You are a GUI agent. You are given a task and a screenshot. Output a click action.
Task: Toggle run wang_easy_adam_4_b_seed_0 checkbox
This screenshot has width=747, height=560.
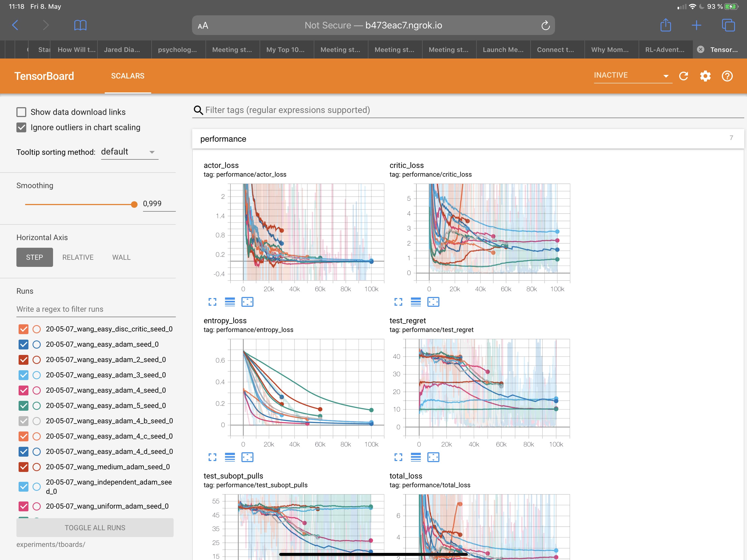coord(23,421)
